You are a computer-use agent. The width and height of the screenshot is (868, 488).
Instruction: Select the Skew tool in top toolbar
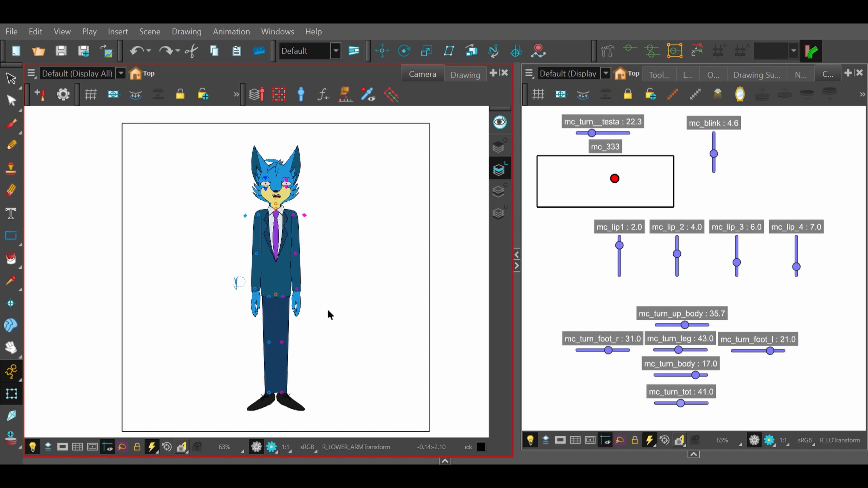coord(449,51)
